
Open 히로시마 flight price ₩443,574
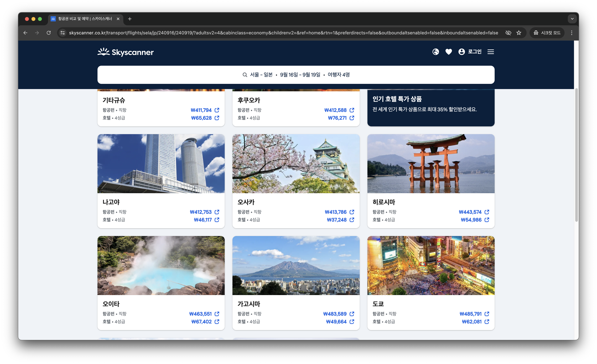tap(470, 212)
